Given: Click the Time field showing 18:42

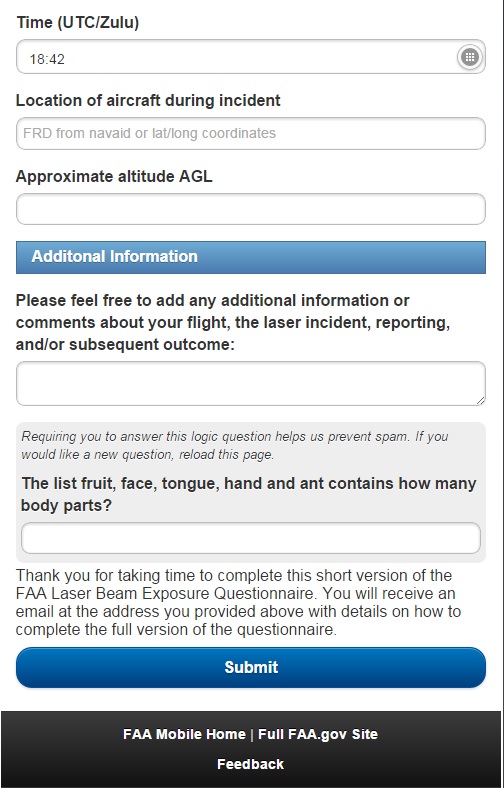Looking at the screenshot, I should pyautogui.click(x=251, y=57).
